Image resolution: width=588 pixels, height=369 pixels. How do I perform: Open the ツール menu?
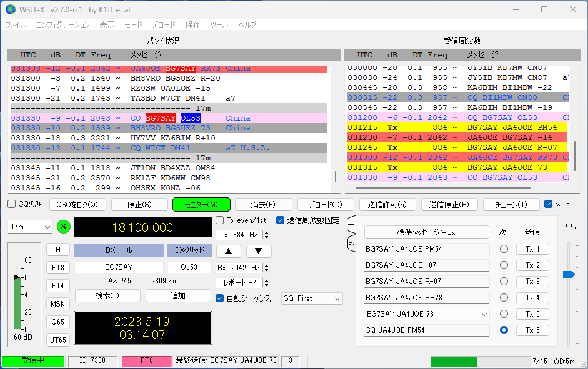219,25
